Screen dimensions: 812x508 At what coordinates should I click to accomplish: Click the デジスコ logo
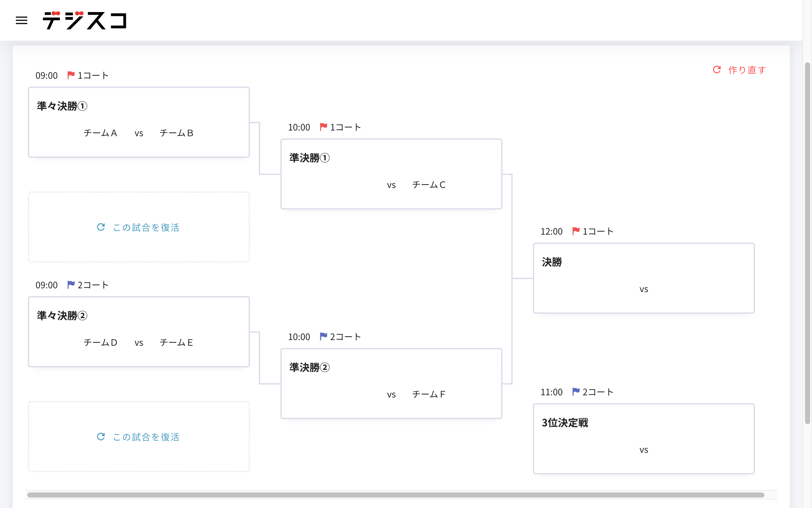point(84,20)
